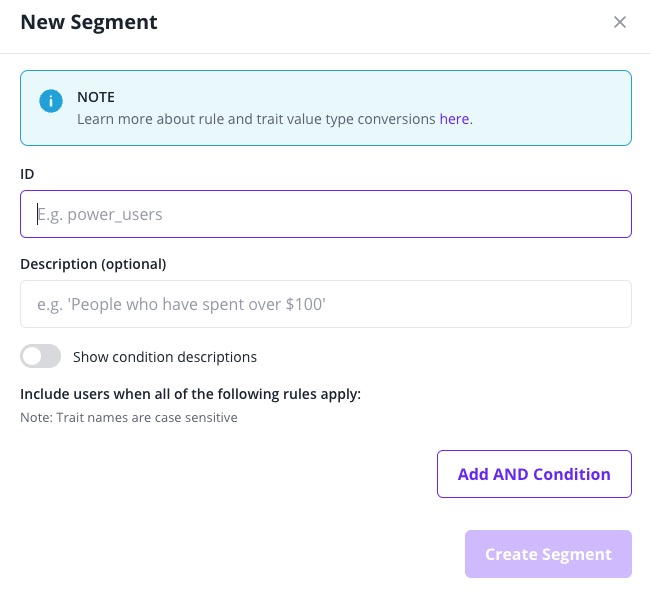Click the 'Trait names are case sensitive' note
The image size is (651, 604).
tap(129, 417)
